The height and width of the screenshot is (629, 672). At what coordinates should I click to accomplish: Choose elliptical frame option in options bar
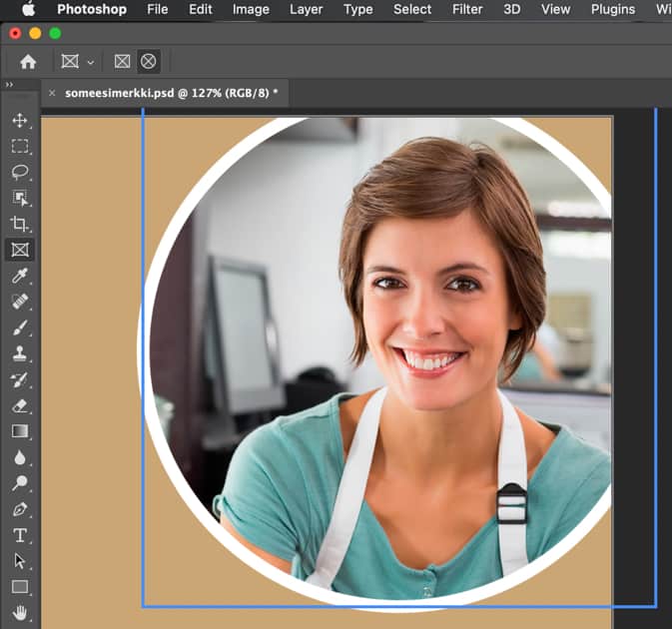coord(149,62)
